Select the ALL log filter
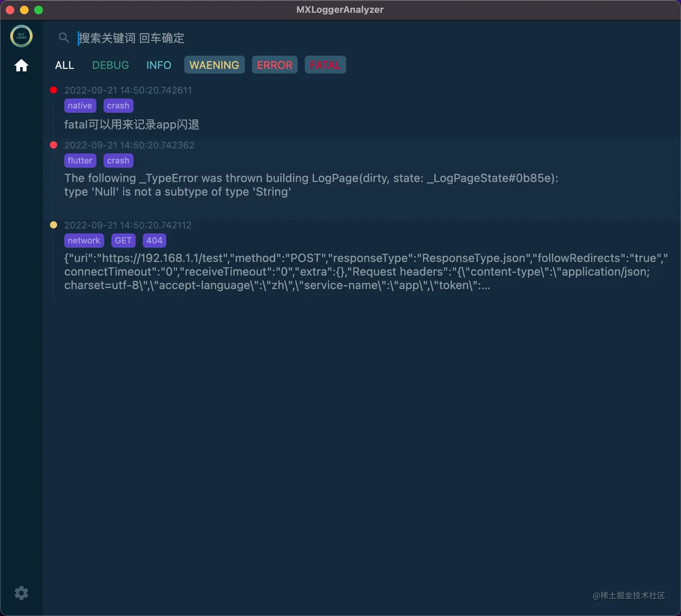Viewport: 681px width, 616px height. tap(64, 65)
